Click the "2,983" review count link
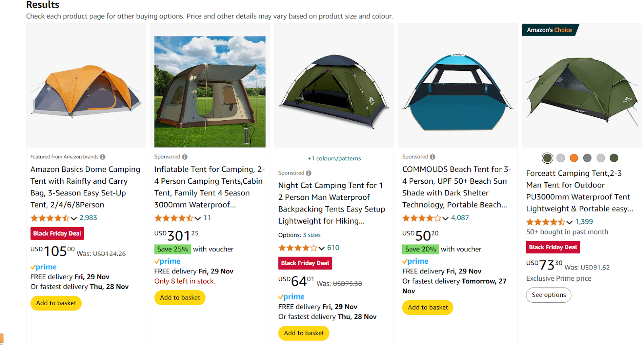The width and height of the screenshot is (644, 345). click(88, 218)
